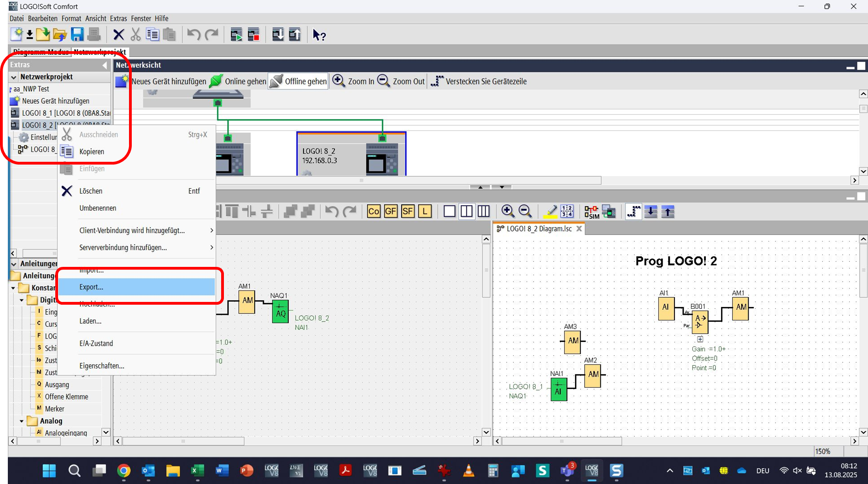Open the SF special functions toolbox button

(x=408, y=212)
